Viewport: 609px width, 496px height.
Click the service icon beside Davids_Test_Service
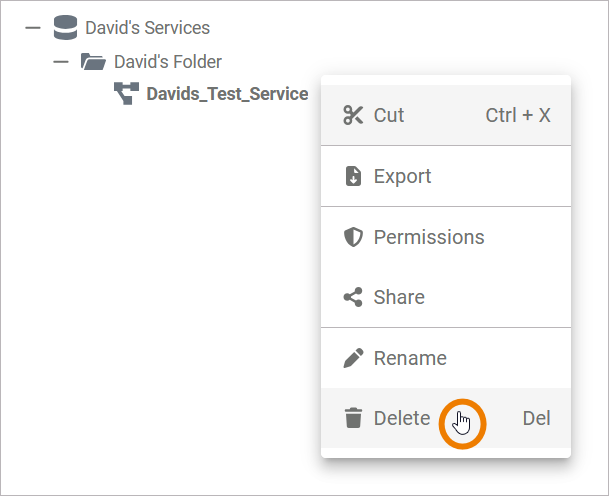126,94
